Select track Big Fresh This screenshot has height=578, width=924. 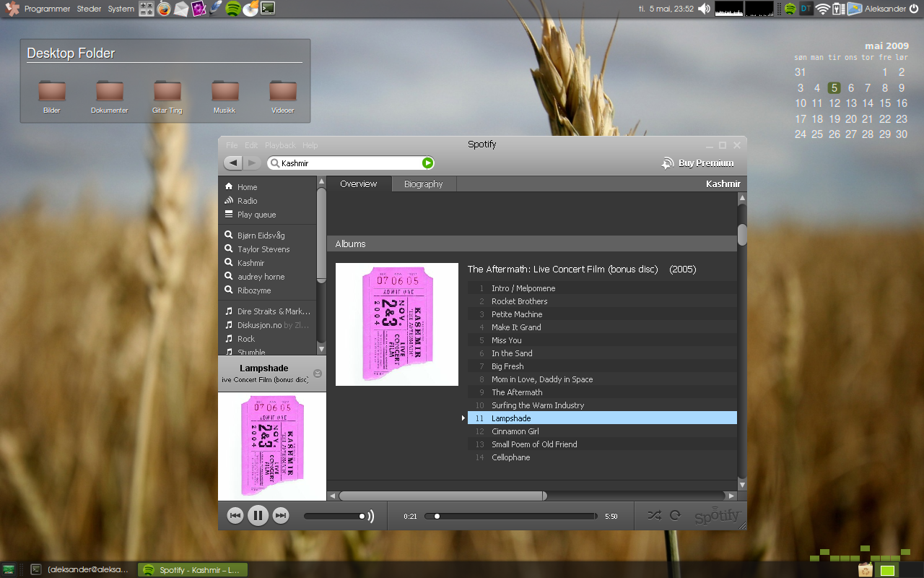tap(602, 366)
